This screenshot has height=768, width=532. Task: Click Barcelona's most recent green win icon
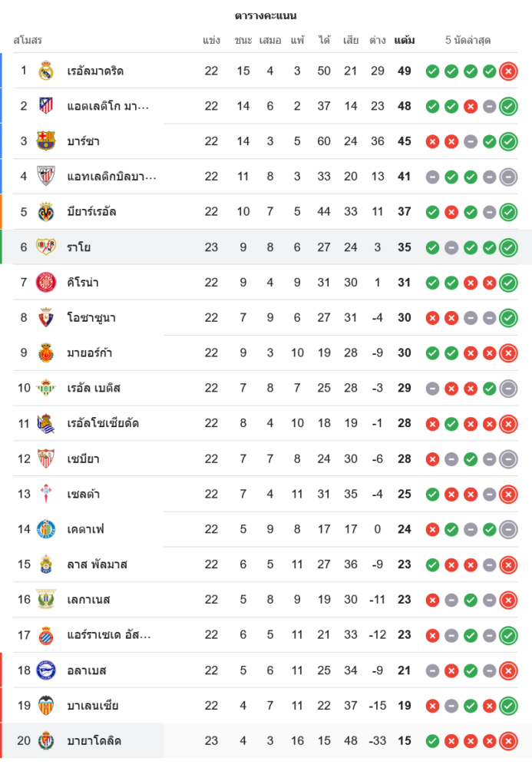click(x=507, y=141)
